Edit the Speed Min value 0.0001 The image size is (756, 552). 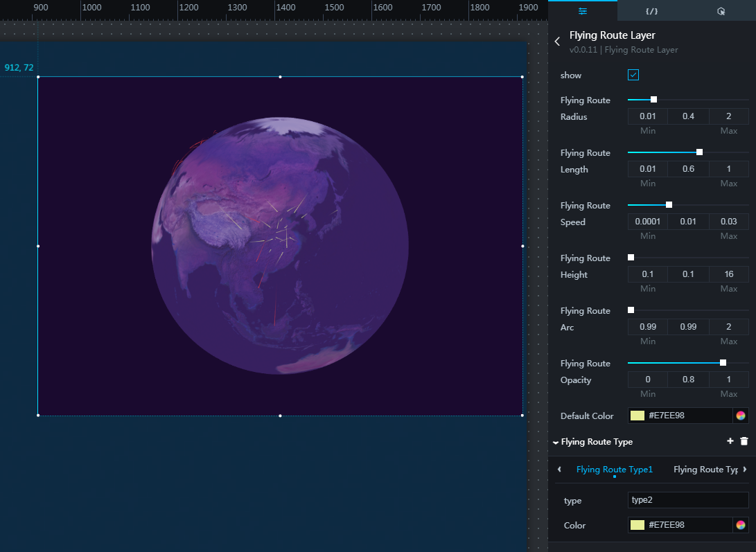point(647,221)
